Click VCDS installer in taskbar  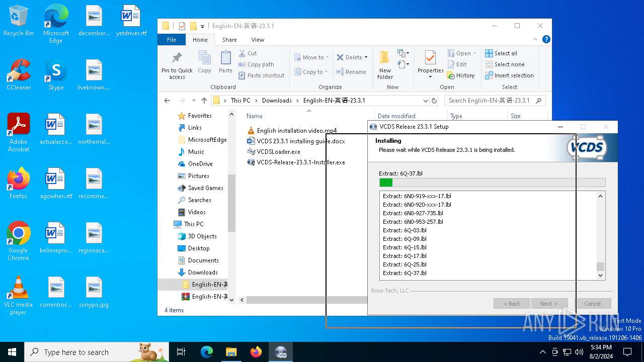281,352
